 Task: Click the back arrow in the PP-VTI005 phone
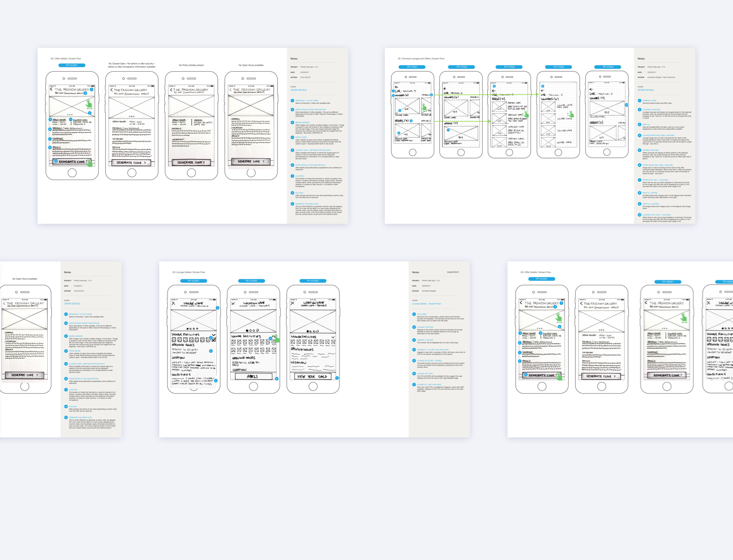click(x=591, y=89)
